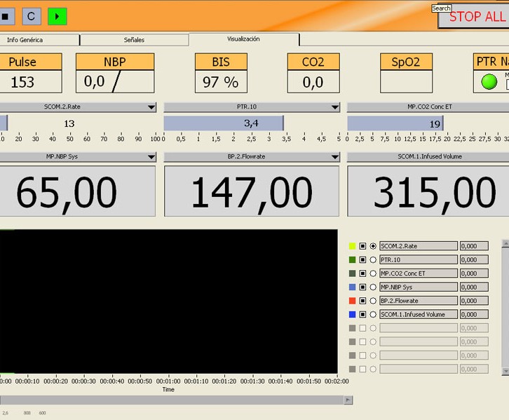Click the NBP reading box
509x420 pixels.
tap(115, 82)
